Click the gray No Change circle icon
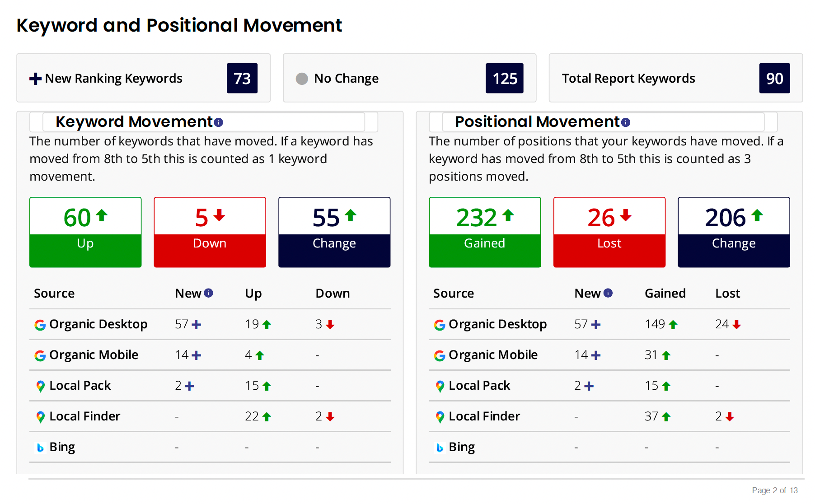 302,79
